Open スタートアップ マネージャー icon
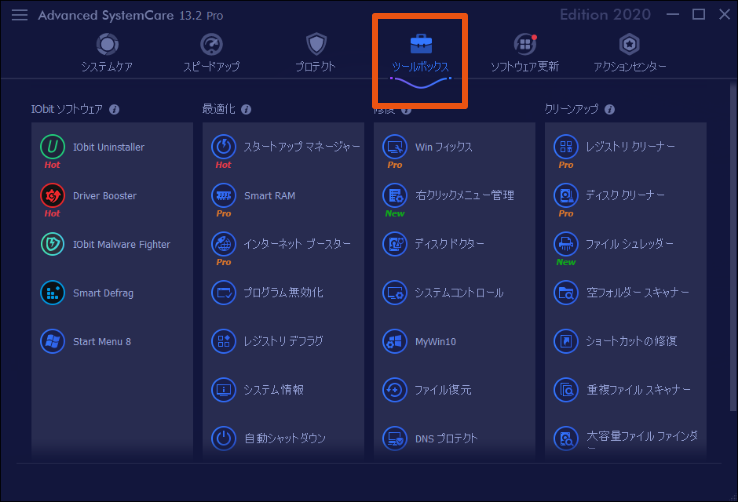 pos(224,146)
